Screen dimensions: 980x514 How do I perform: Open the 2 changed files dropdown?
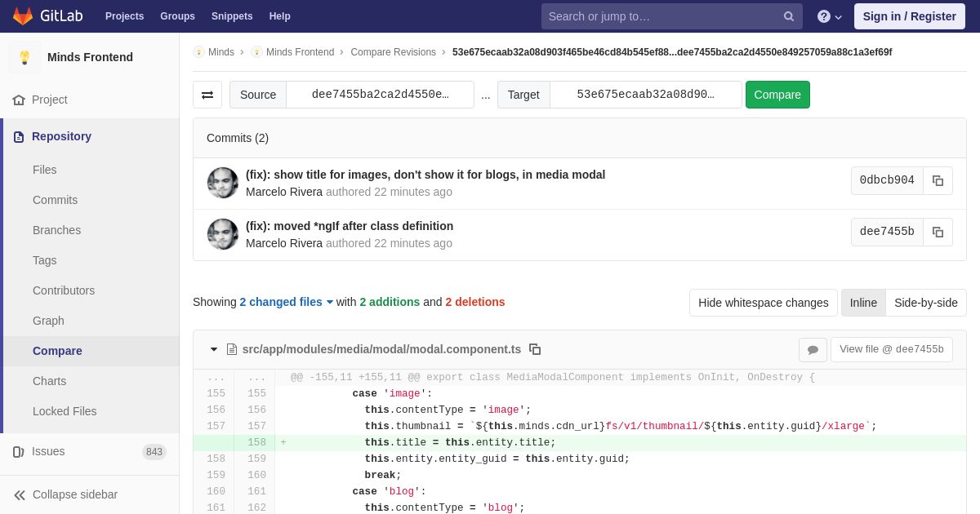(287, 302)
